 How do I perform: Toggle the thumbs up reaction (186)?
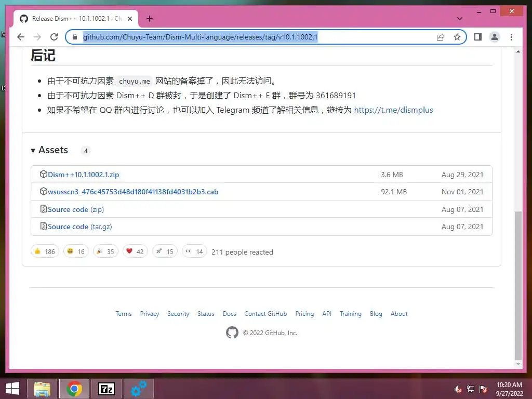click(x=45, y=251)
